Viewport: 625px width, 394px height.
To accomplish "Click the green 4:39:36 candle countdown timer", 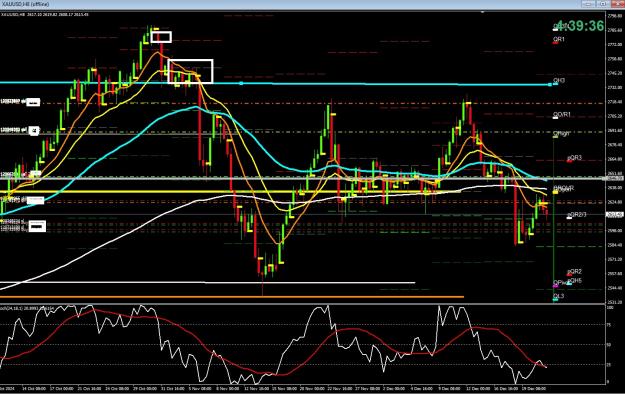I will [580, 26].
